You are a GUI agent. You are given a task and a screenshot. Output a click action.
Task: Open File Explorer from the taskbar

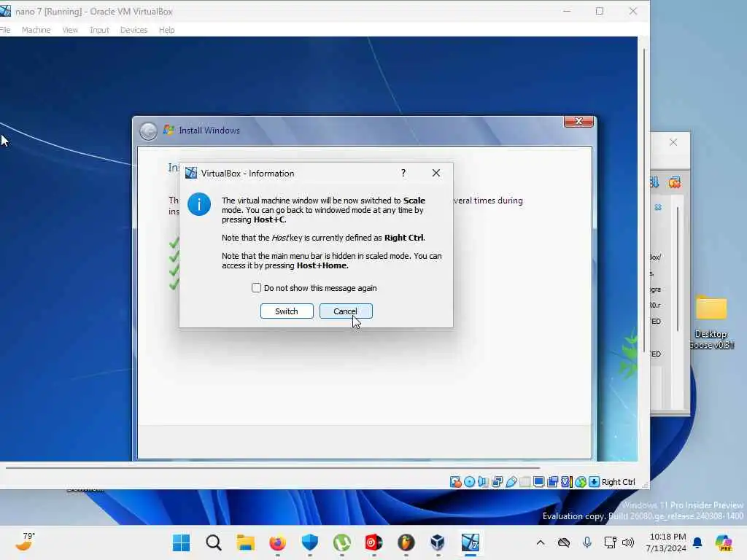[x=246, y=542]
